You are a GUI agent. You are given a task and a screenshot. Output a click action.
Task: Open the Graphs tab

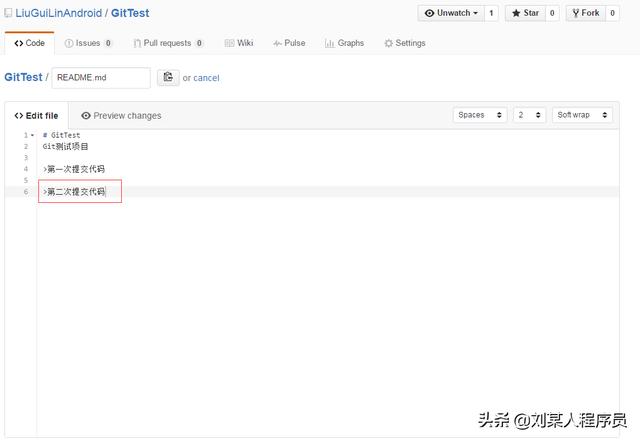pyautogui.click(x=344, y=43)
